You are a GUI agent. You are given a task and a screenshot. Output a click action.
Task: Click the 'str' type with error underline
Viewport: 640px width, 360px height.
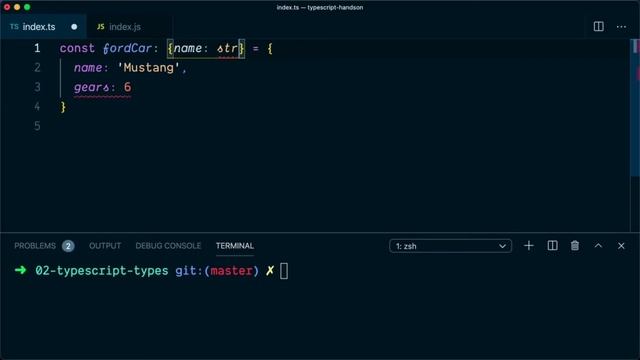(227, 49)
